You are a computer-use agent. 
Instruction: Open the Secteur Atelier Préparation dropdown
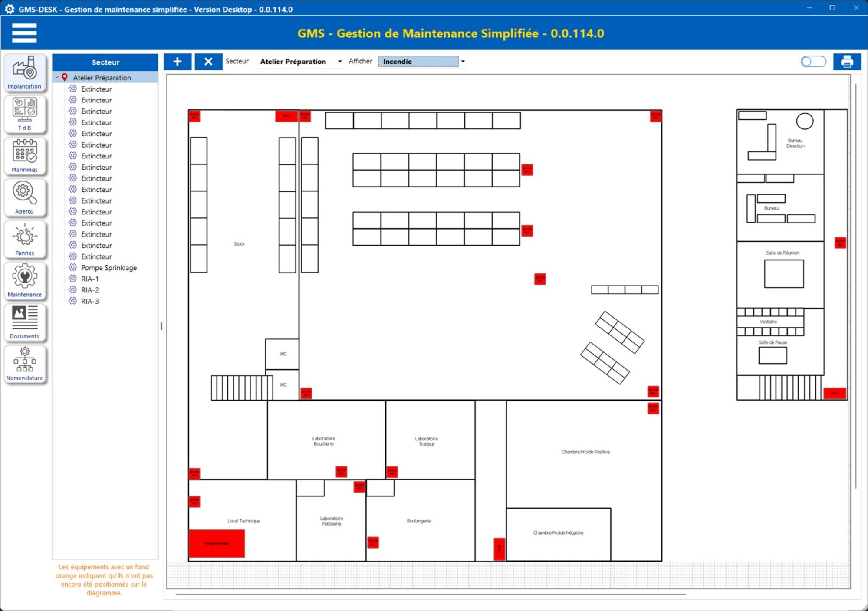pos(339,62)
